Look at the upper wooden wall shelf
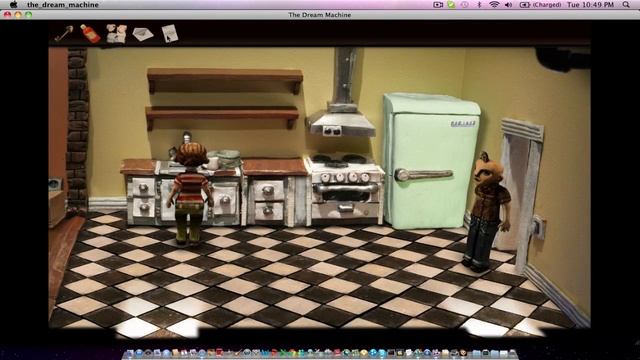 [x=225, y=80]
